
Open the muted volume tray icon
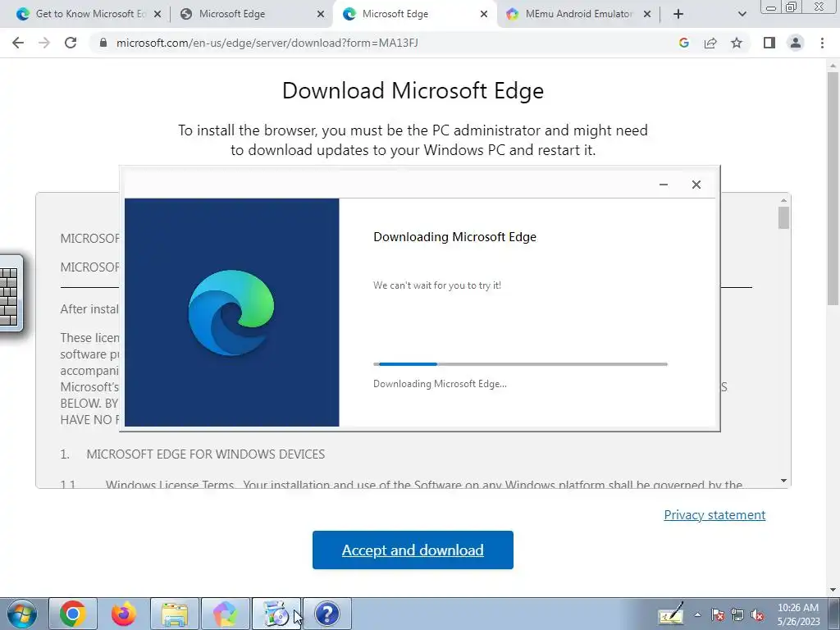(757, 614)
